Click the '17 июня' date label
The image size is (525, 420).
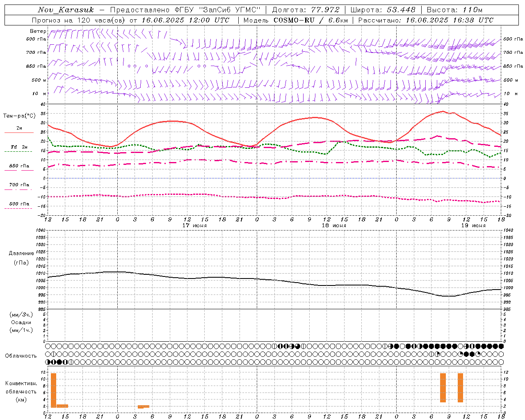pos(194,226)
